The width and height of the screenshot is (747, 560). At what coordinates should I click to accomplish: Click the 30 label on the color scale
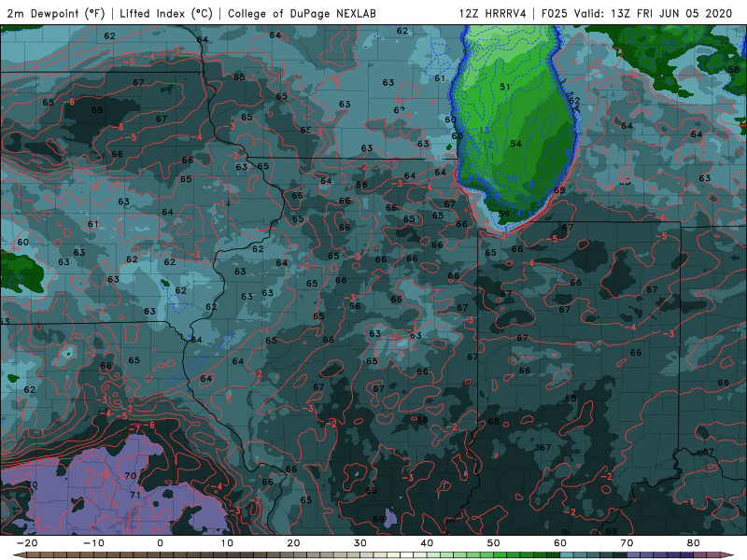(360, 543)
